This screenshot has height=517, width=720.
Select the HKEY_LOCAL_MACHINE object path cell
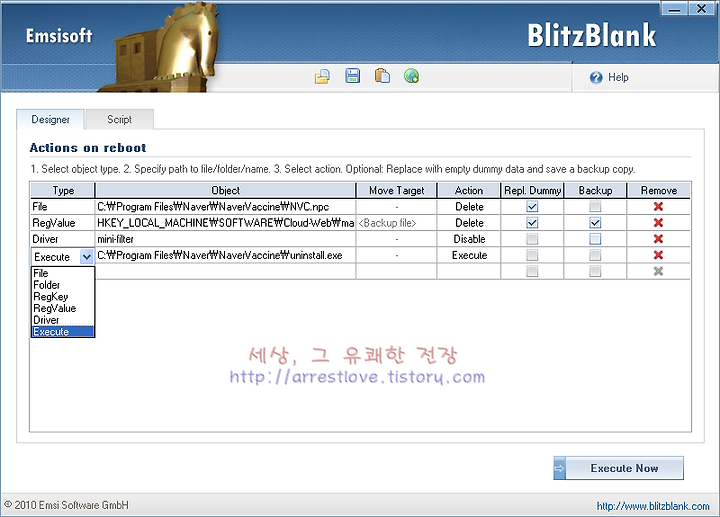click(225, 223)
